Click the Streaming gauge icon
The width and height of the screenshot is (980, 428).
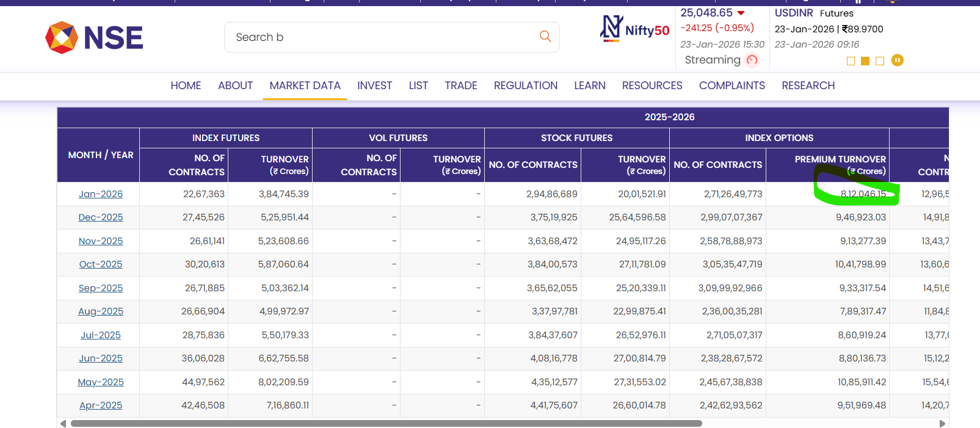click(752, 60)
